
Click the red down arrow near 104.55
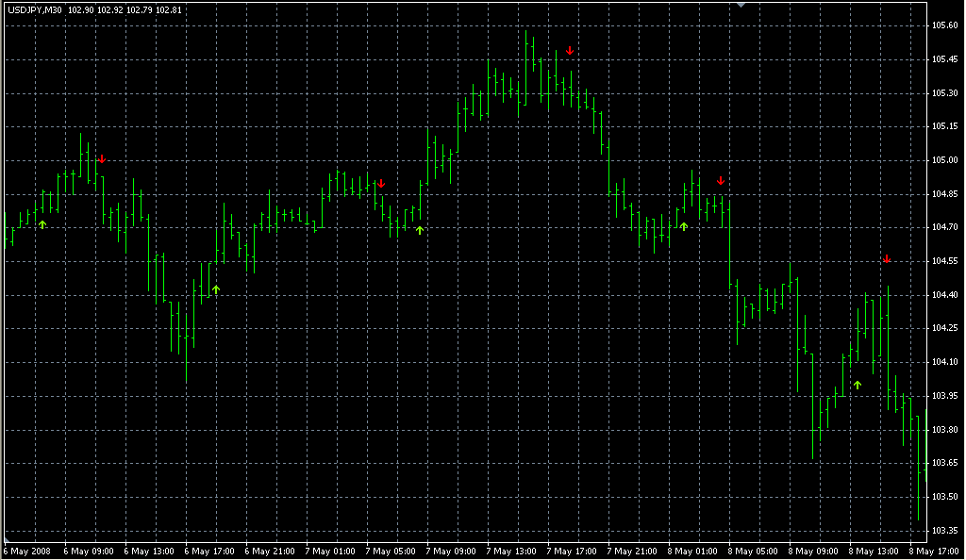coord(887,259)
